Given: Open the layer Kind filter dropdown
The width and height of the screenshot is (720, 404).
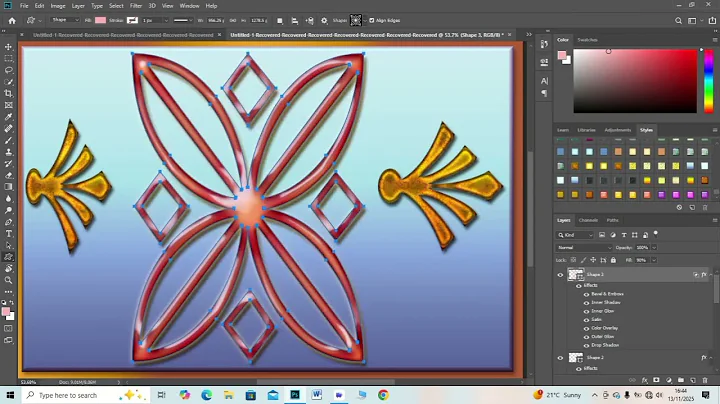Looking at the screenshot, I should [x=575, y=235].
